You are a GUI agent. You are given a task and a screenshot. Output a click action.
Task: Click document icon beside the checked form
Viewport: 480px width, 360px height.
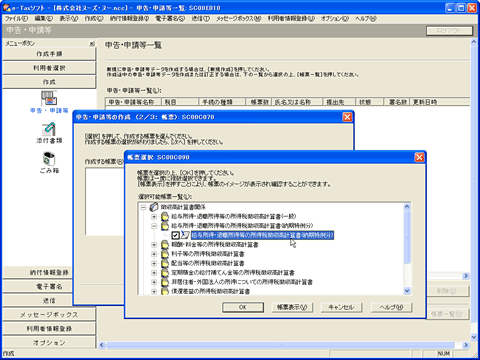pyautogui.click(x=185, y=235)
